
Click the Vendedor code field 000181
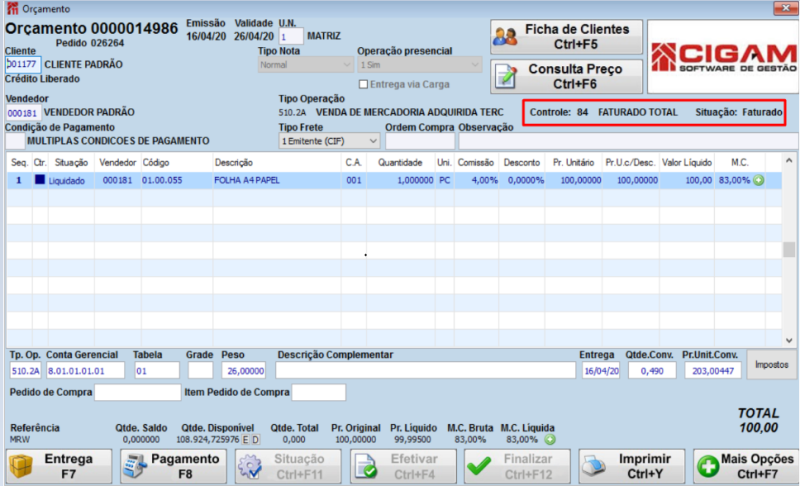click(23, 113)
